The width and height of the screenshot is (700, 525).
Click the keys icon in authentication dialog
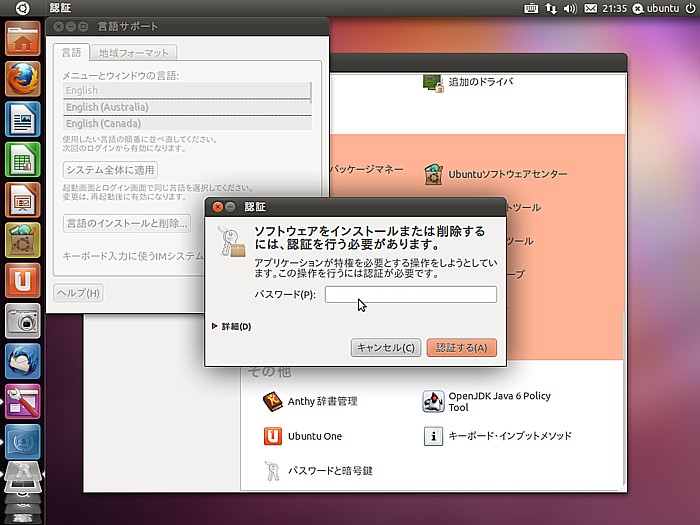click(231, 241)
